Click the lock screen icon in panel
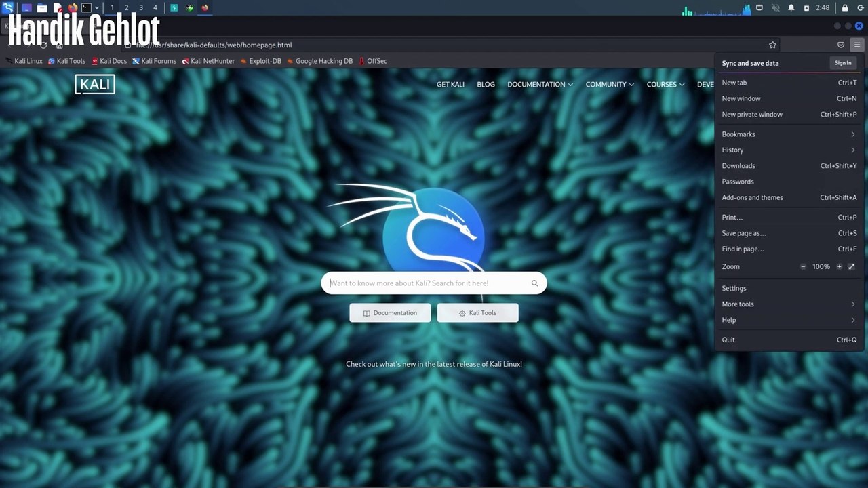Screen dimensions: 868x488 point(845,8)
